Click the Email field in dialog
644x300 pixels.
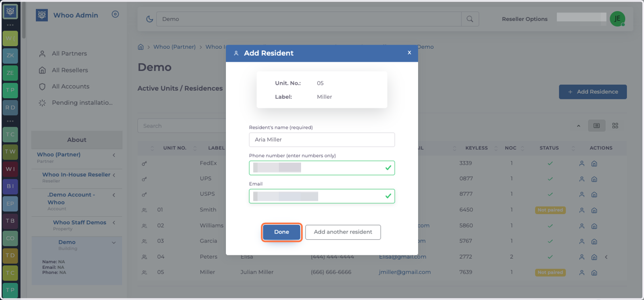322,196
